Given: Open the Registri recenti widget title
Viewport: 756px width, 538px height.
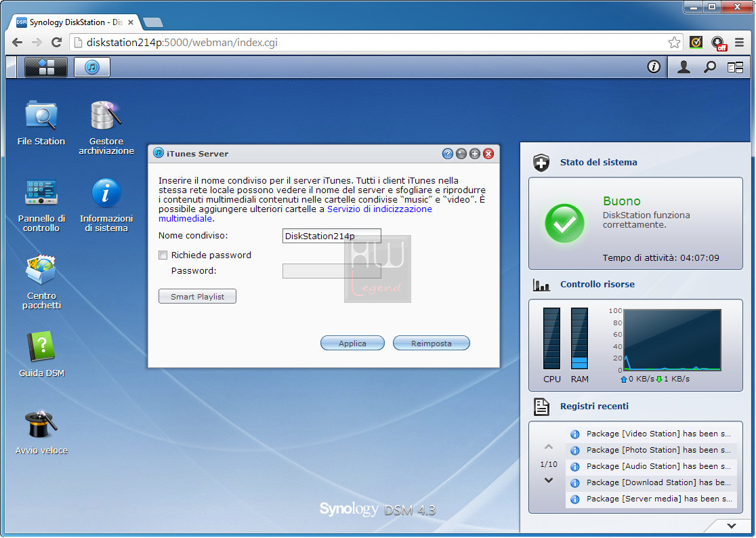Looking at the screenshot, I should point(595,407).
